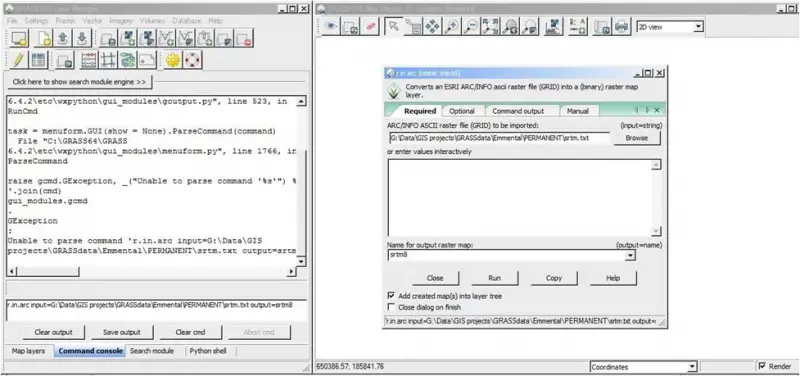Open the attribute table icon

pyautogui.click(x=38, y=60)
